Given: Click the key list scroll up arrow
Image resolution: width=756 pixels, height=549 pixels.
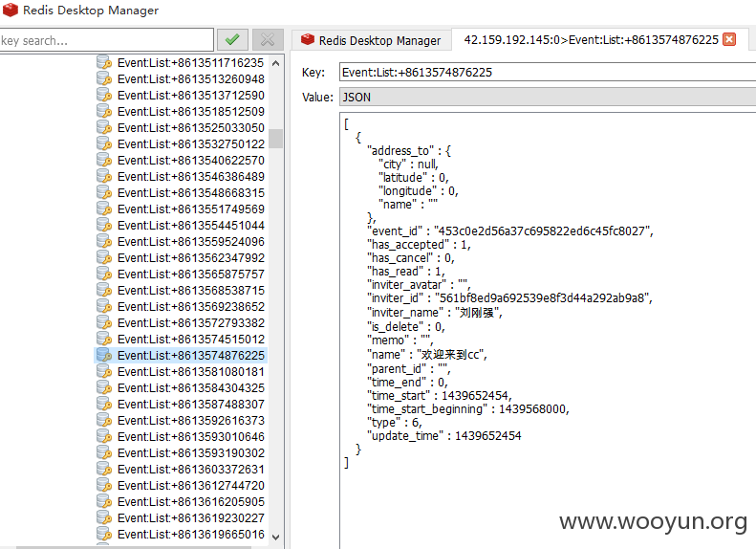Looking at the screenshot, I should tap(276, 63).
